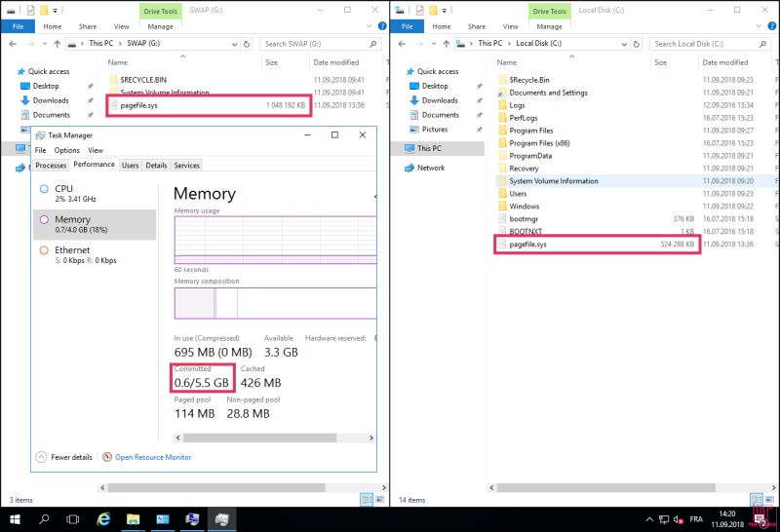Click network icon in system tray
The image size is (780, 532).
(664, 519)
